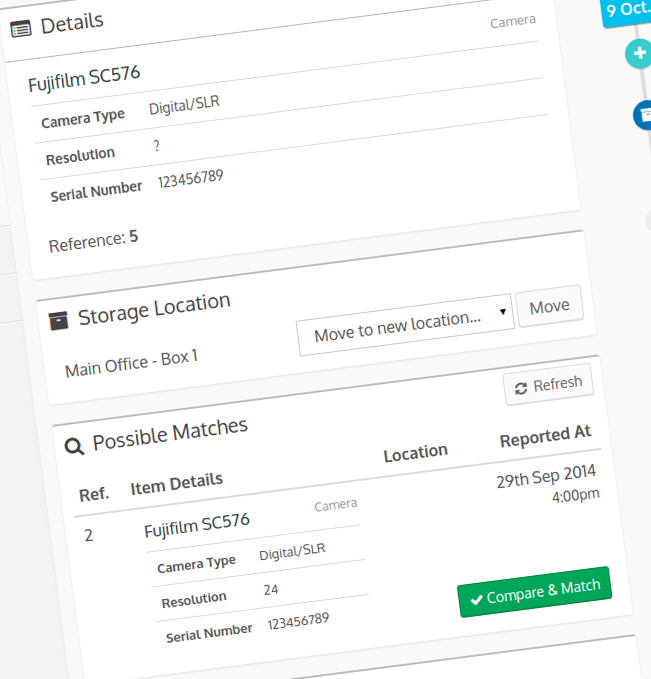This screenshot has width=651, height=679.
Task: Click the 9 Oct date marker
Action: point(626,12)
